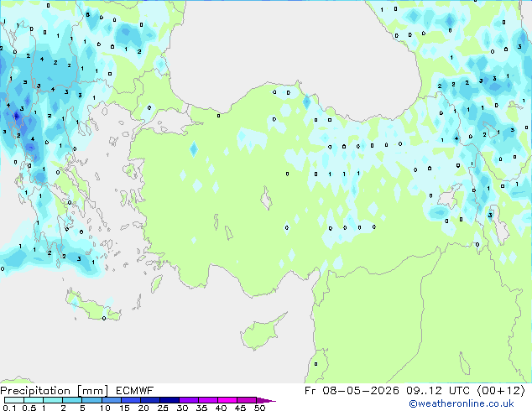Select the legend value "15"

coord(124,408)
